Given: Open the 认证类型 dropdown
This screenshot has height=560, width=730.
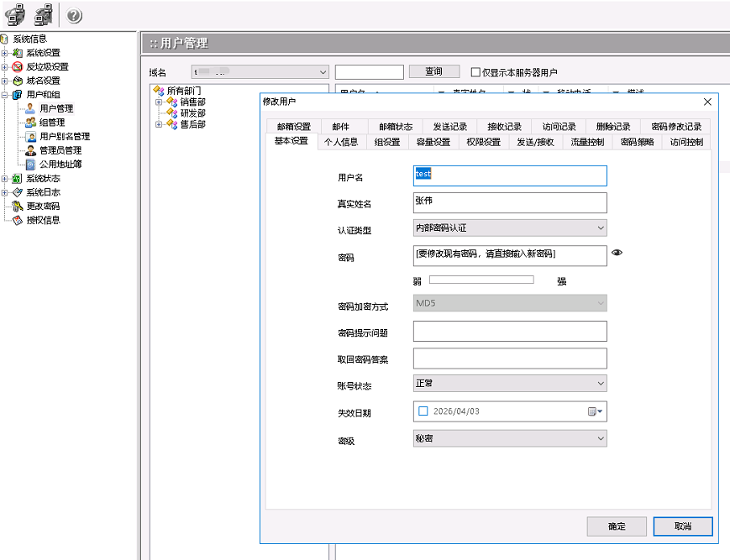Looking at the screenshot, I should tap(600, 228).
